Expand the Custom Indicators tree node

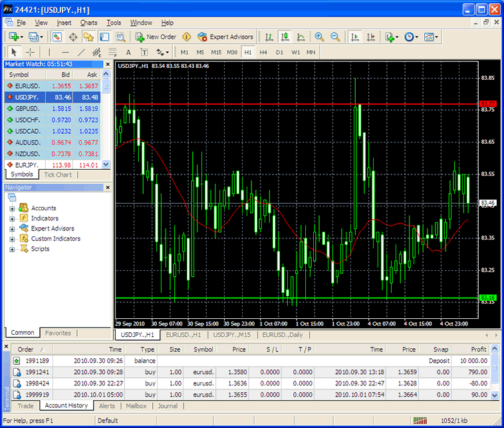pyautogui.click(x=12, y=239)
